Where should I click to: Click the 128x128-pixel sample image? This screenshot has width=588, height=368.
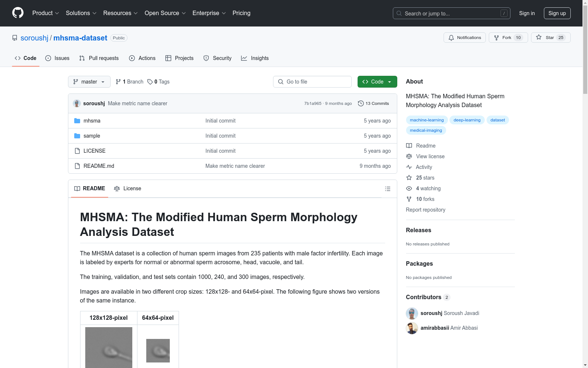[109, 347]
